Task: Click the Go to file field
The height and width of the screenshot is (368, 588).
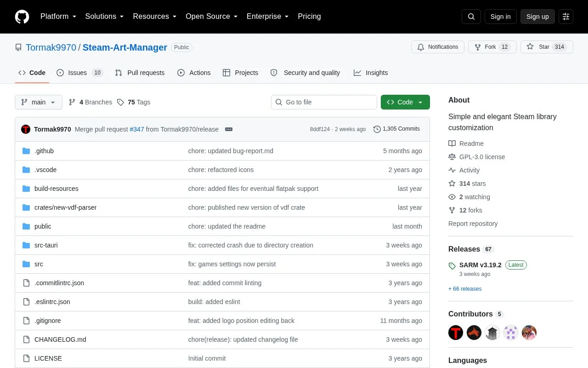Action: coord(324,102)
